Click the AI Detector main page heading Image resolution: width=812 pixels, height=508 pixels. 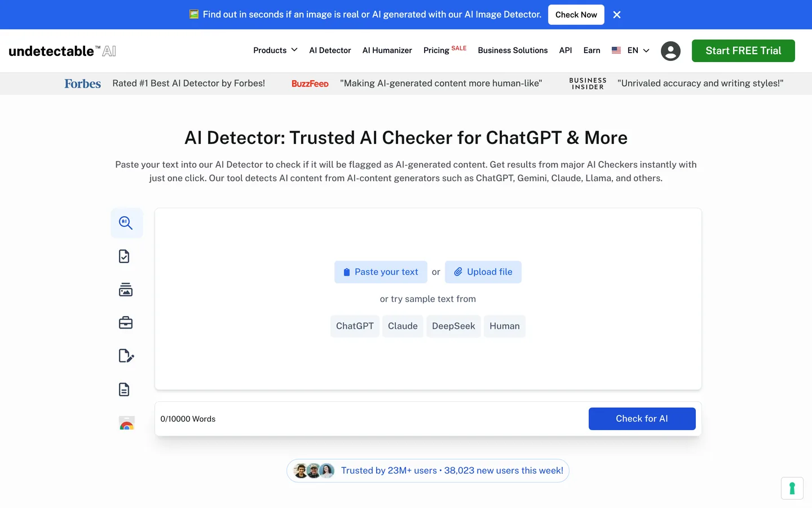pos(406,138)
